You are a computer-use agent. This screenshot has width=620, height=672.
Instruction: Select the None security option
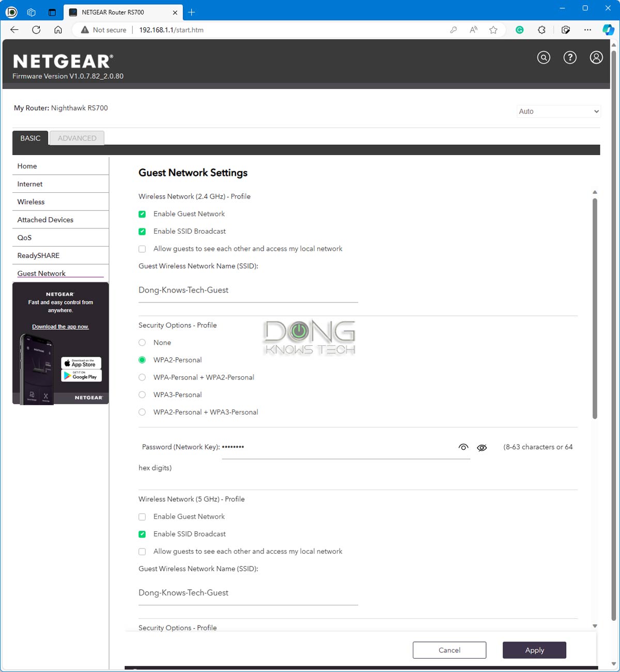(x=142, y=343)
